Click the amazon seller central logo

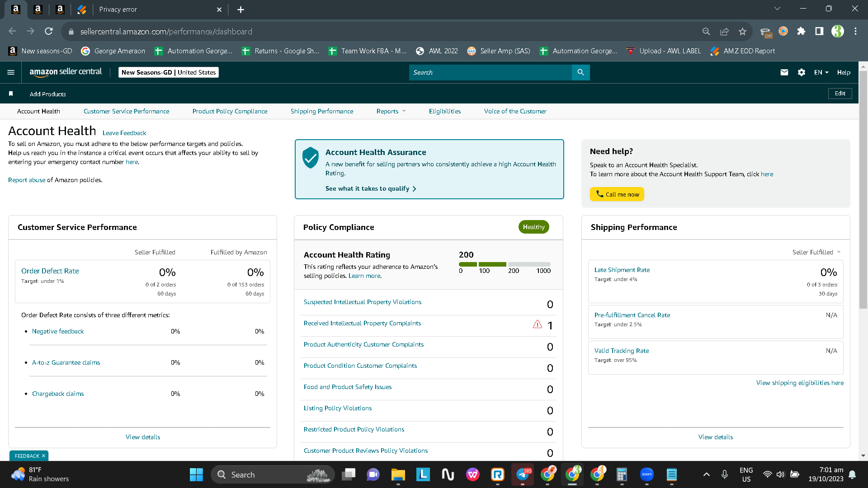[66, 72]
